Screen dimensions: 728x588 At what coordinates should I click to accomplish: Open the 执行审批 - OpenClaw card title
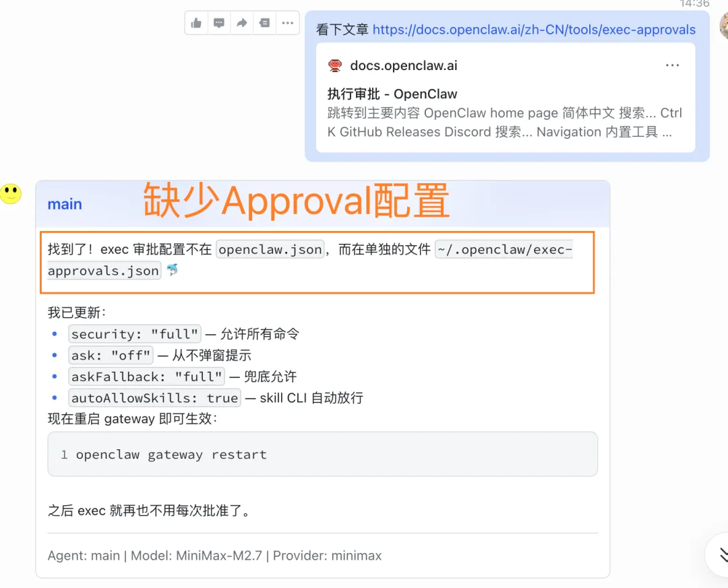pos(392,94)
